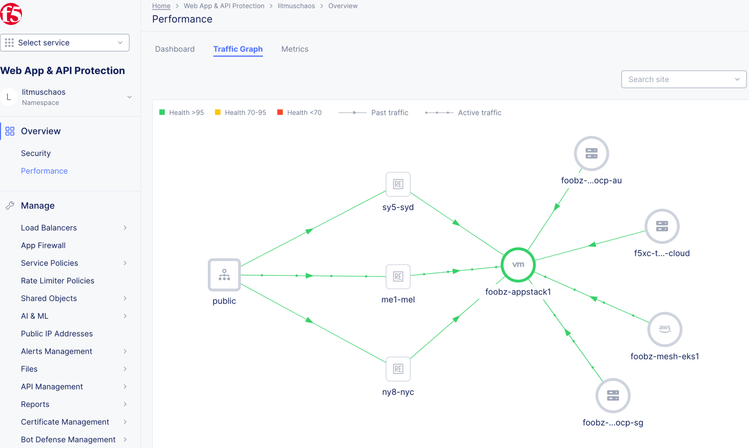Switch to the Metrics tab
Image resolution: width=749 pixels, height=448 pixels.
pyautogui.click(x=294, y=49)
